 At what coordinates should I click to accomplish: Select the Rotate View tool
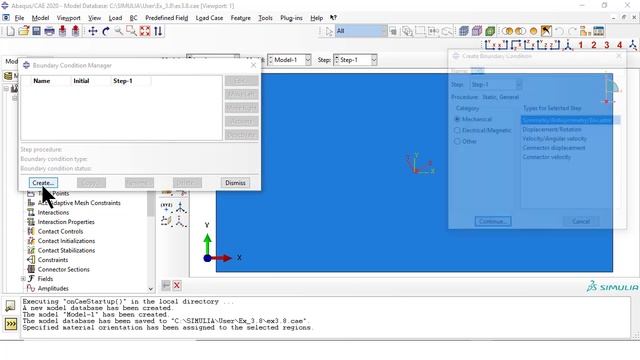106,31
